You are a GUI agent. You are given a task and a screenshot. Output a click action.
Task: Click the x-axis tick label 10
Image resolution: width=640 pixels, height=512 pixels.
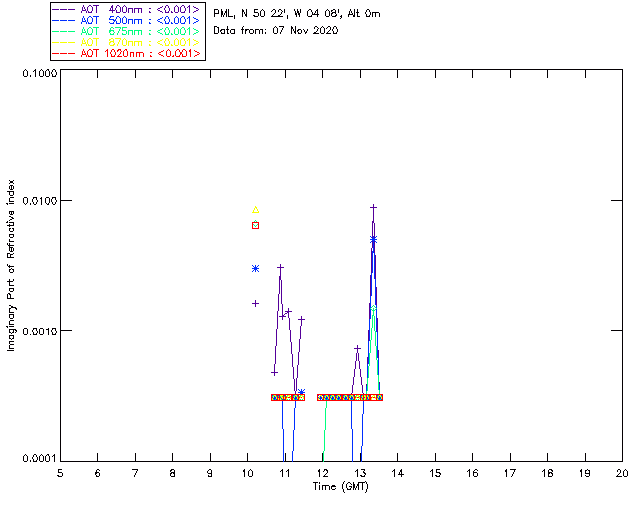[247, 473]
